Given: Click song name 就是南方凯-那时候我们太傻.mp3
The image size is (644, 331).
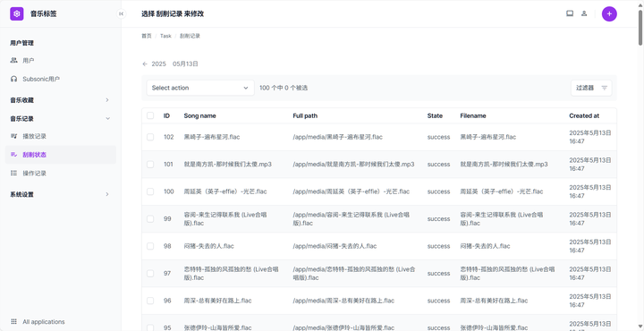Looking at the screenshot, I should (x=228, y=165).
